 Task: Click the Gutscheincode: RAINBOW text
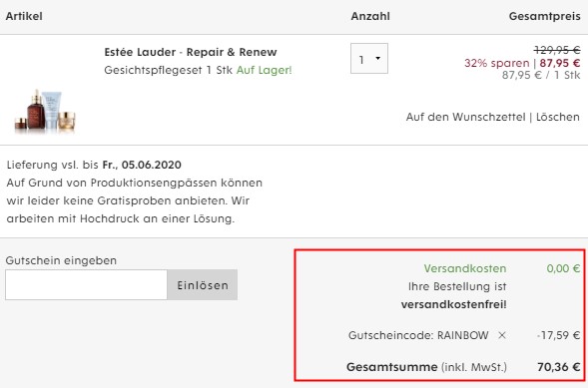coord(418,335)
